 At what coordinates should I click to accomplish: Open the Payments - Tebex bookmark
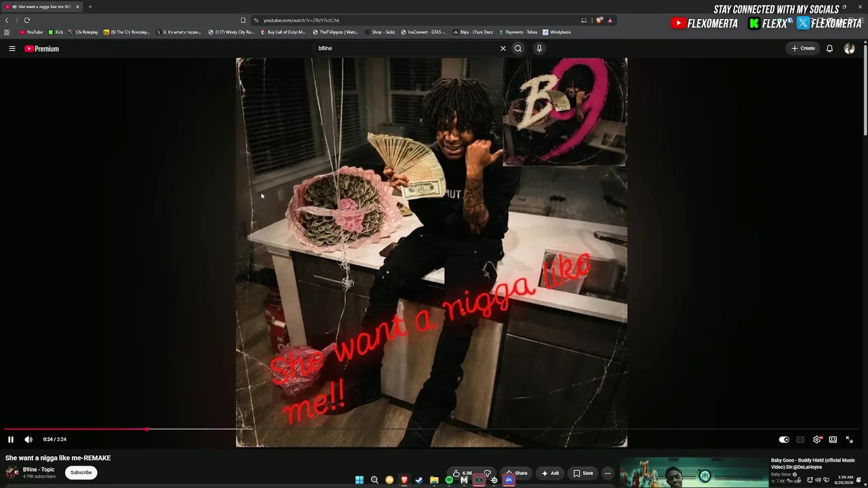[x=518, y=32]
